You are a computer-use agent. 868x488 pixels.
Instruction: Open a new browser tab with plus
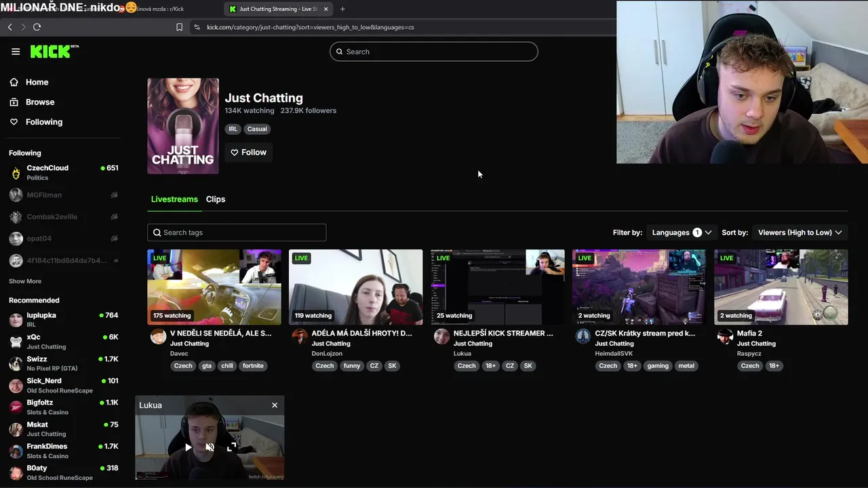[342, 9]
